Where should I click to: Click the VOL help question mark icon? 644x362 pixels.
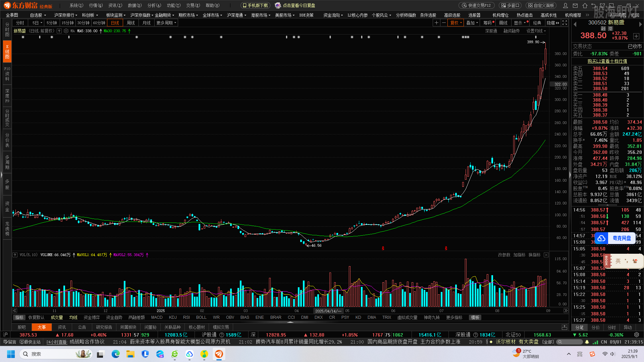click(15, 255)
